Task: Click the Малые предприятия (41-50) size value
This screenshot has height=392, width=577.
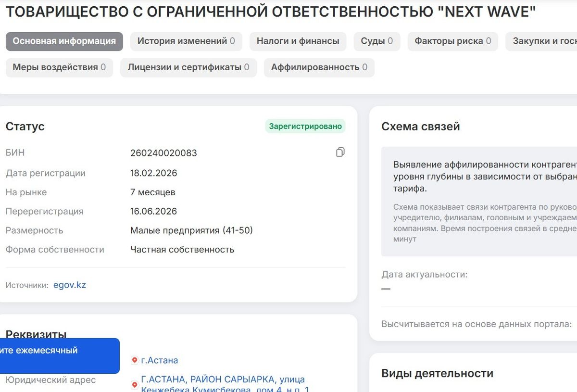Action: pyautogui.click(x=191, y=230)
